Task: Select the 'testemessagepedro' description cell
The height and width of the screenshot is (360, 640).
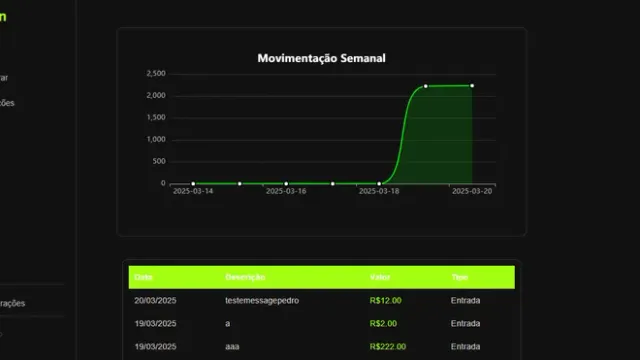Action: (x=262, y=300)
